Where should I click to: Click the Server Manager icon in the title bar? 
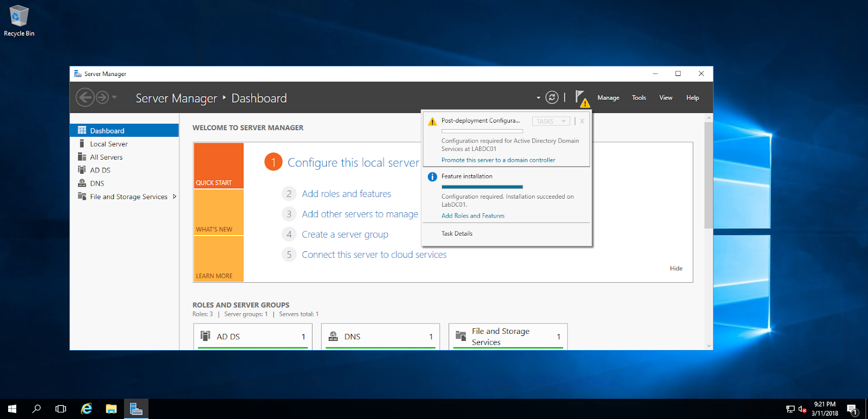pyautogui.click(x=78, y=74)
